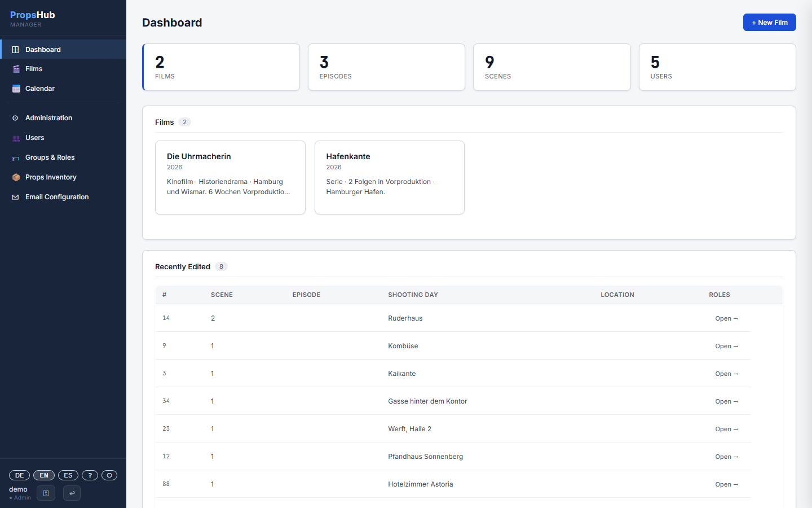Image resolution: width=812 pixels, height=508 pixels.
Task: Click Open link in Hotelzimmer Astoria row
Action: 726,485
